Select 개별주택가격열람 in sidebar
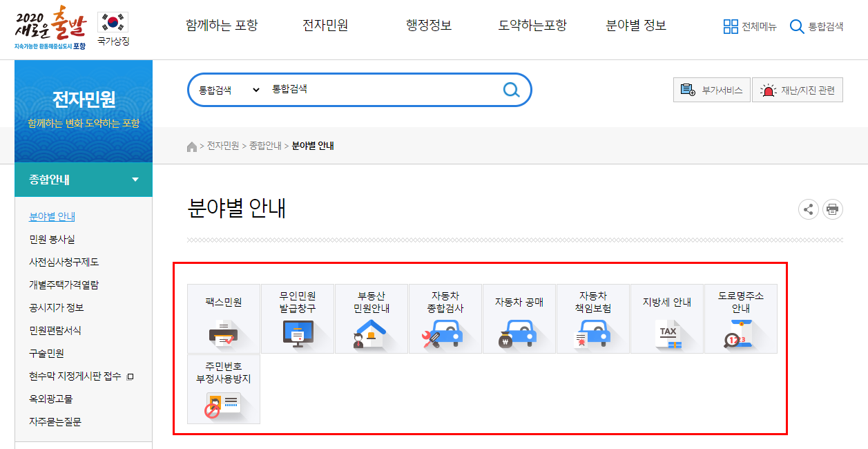Image resolution: width=868 pixels, height=449 pixels. [x=64, y=285]
